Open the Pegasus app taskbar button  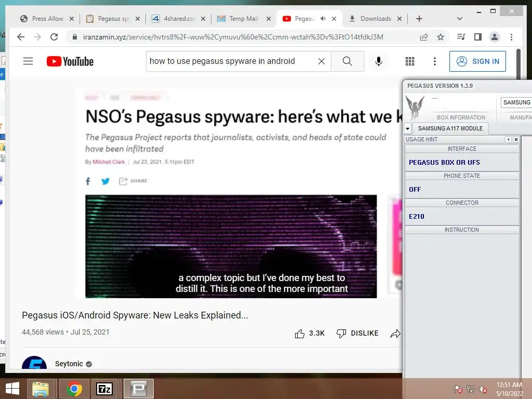click(138, 389)
